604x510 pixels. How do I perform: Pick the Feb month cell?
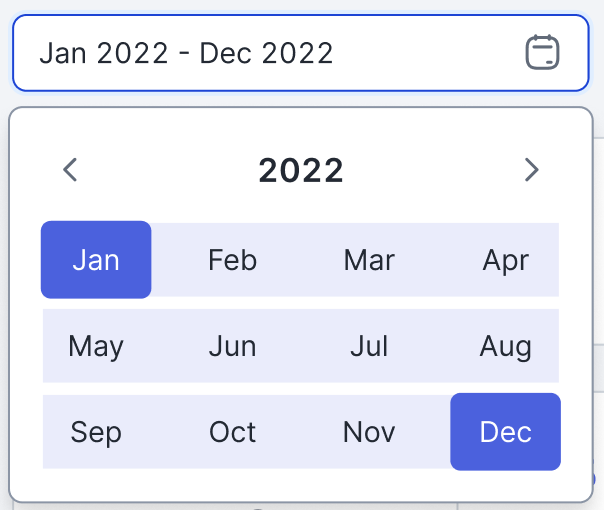tap(232, 260)
